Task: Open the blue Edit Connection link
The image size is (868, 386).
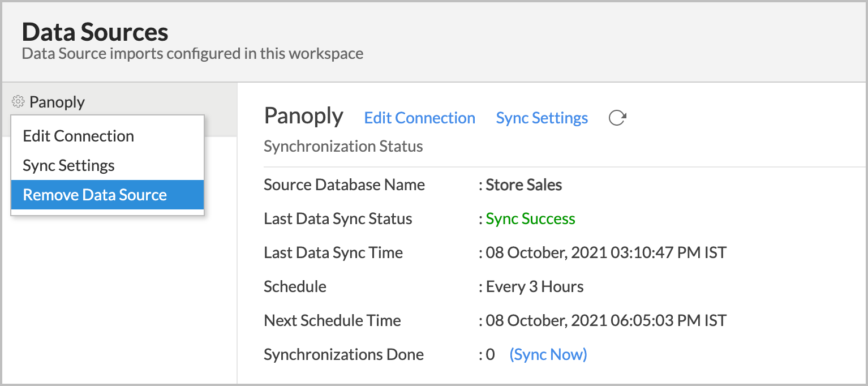Action: click(420, 118)
